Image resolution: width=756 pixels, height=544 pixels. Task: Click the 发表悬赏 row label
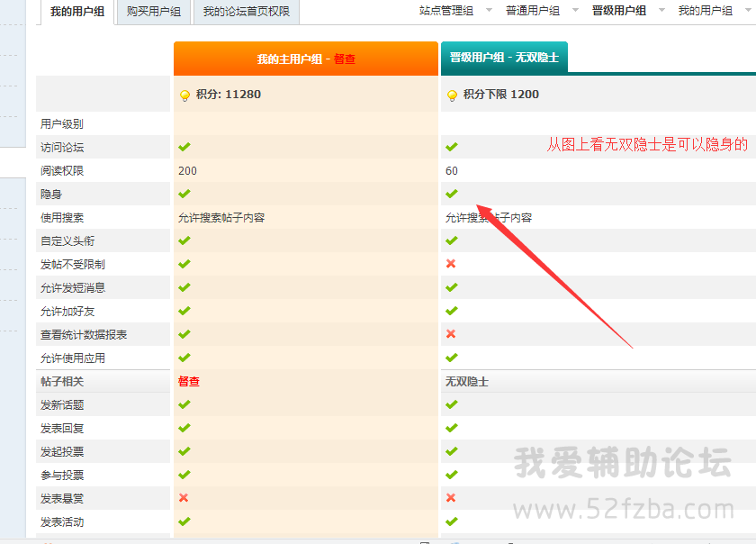(x=62, y=499)
